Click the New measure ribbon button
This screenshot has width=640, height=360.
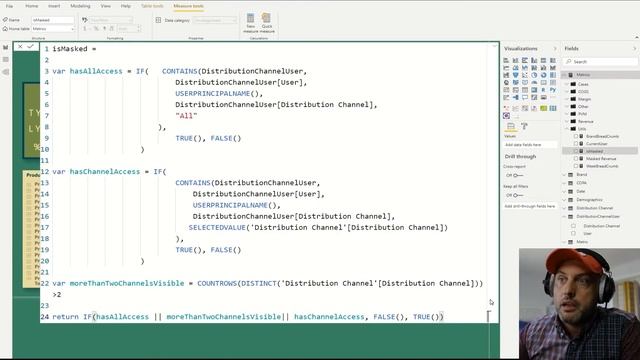(x=251, y=23)
